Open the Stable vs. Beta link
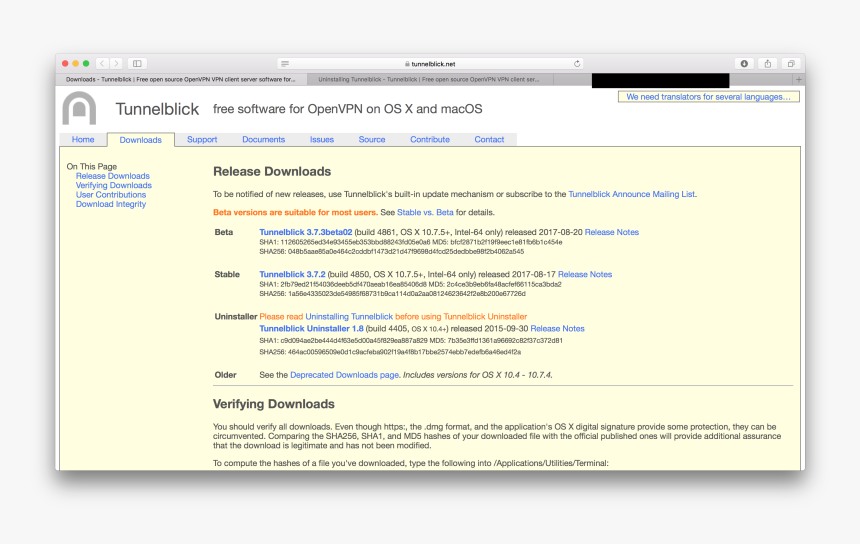This screenshot has height=544, width=860. (425, 212)
